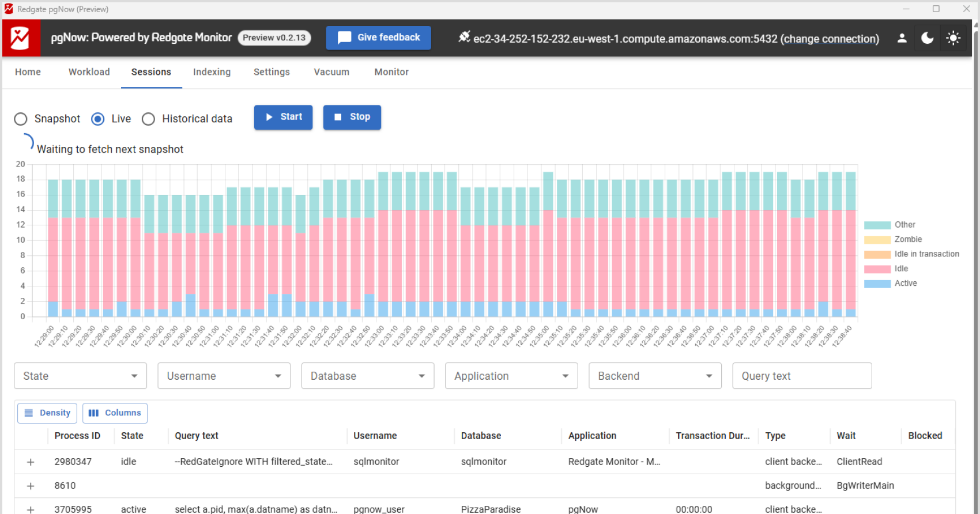
Task: Expand row for process 8610
Action: coord(31,486)
